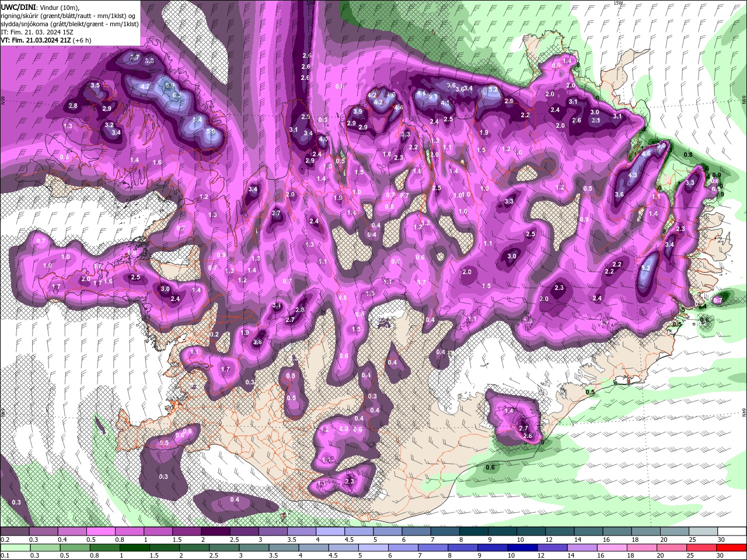Select the 'IT: Fim. 21. 03. 2024 15Z' line
The width and height of the screenshot is (747, 560).
(x=37, y=33)
